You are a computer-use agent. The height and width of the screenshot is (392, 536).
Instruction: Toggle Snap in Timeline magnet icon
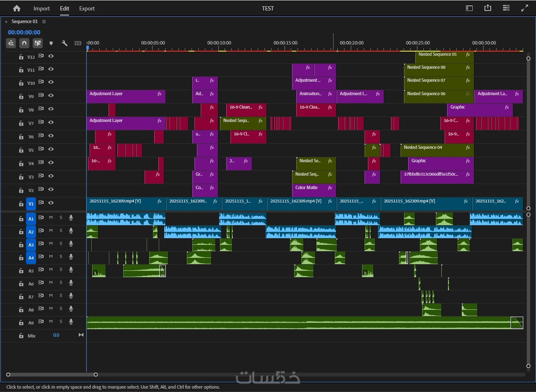(x=24, y=43)
